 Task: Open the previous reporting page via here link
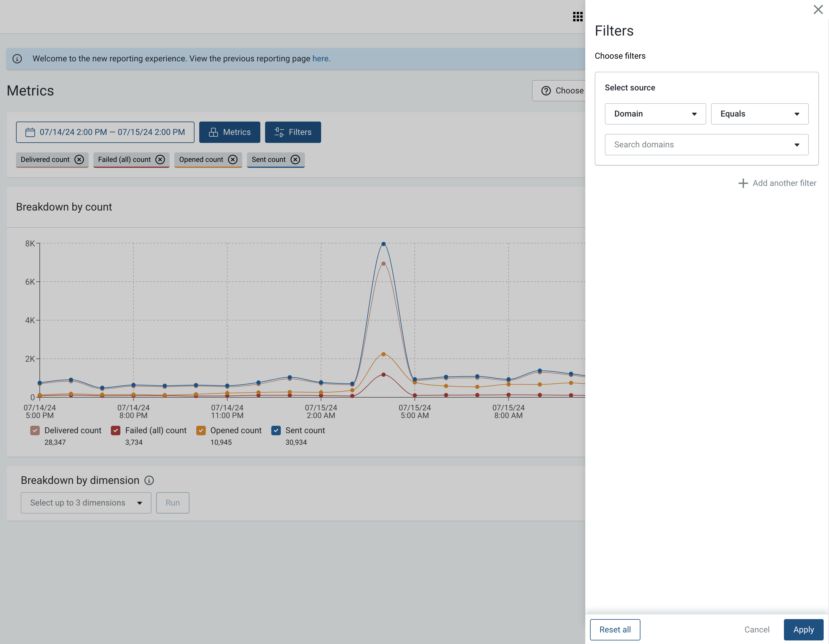pos(320,59)
